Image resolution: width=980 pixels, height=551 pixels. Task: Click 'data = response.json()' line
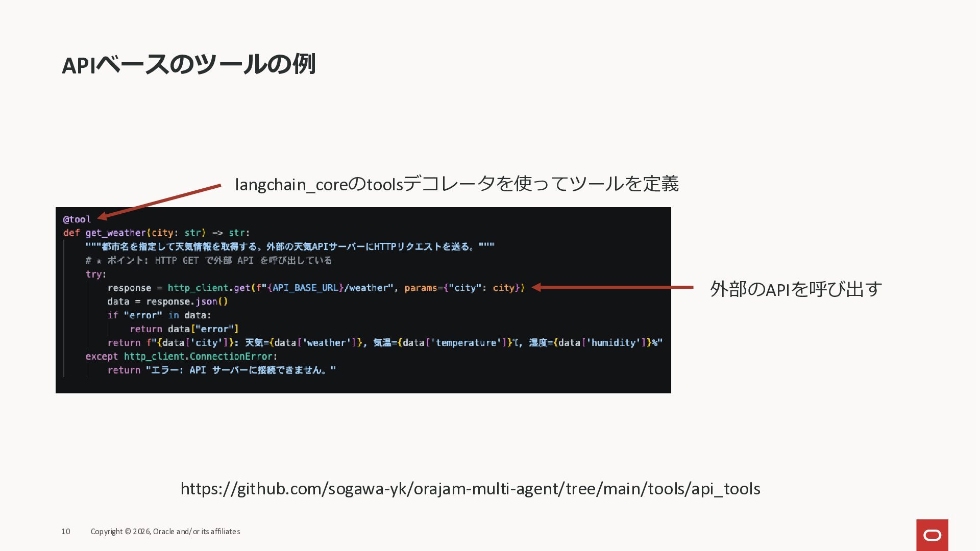tap(167, 302)
